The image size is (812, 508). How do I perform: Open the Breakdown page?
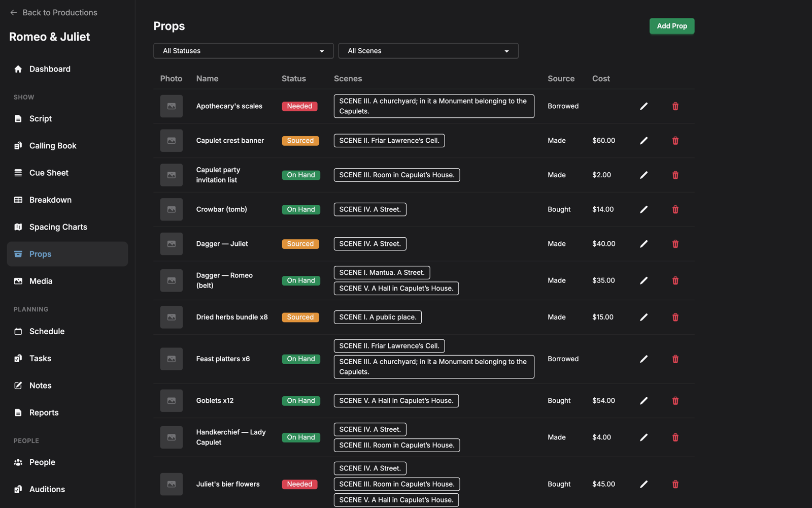[x=67, y=200]
